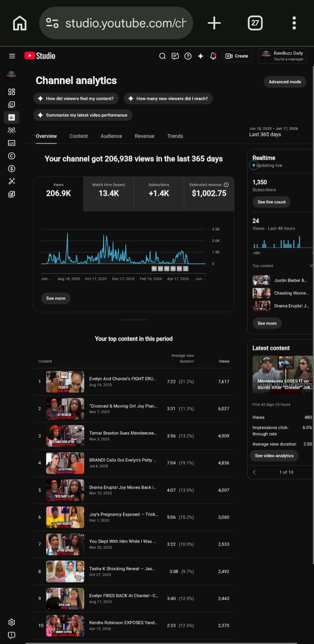This screenshot has height=644, width=314.
Task: Open 'Tasha K Shocking Reveal' video title
Action: click(122, 569)
